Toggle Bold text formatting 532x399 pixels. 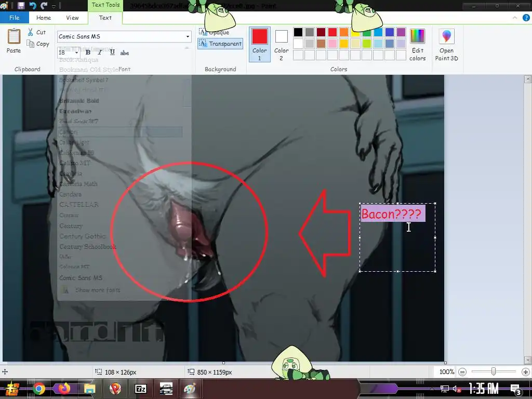click(x=88, y=52)
